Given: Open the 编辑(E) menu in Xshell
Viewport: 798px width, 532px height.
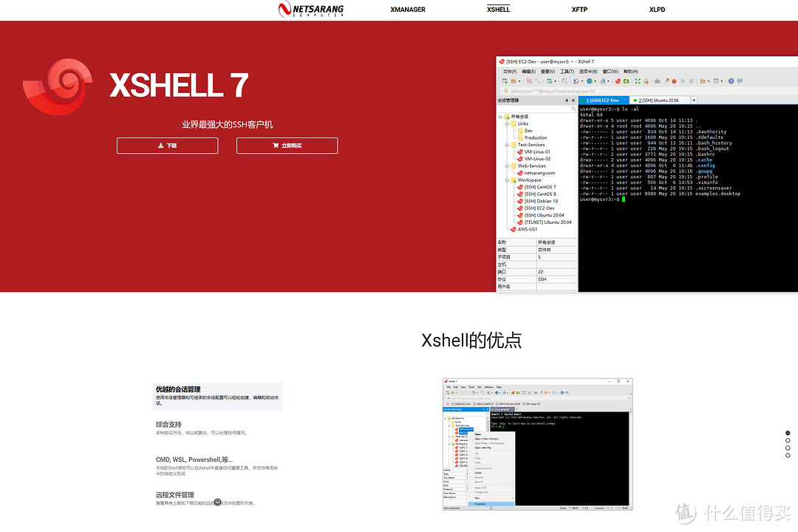Looking at the screenshot, I should pyautogui.click(x=528, y=71).
